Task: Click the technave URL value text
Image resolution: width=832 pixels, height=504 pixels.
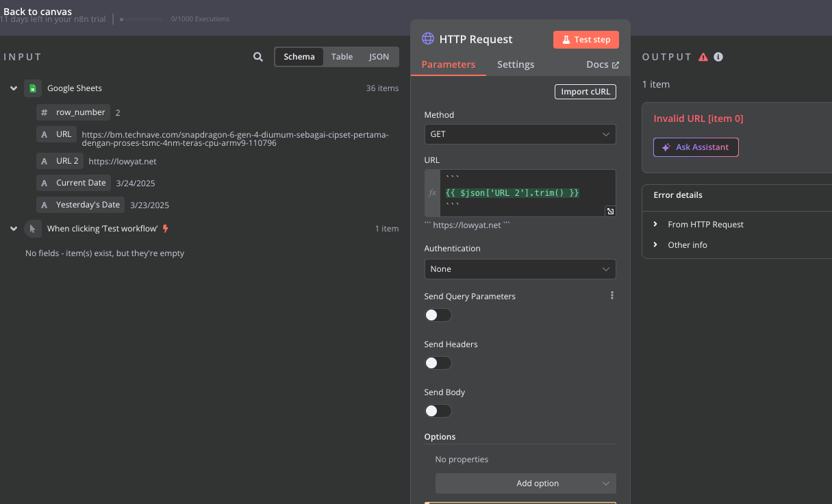Action: (x=235, y=139)
